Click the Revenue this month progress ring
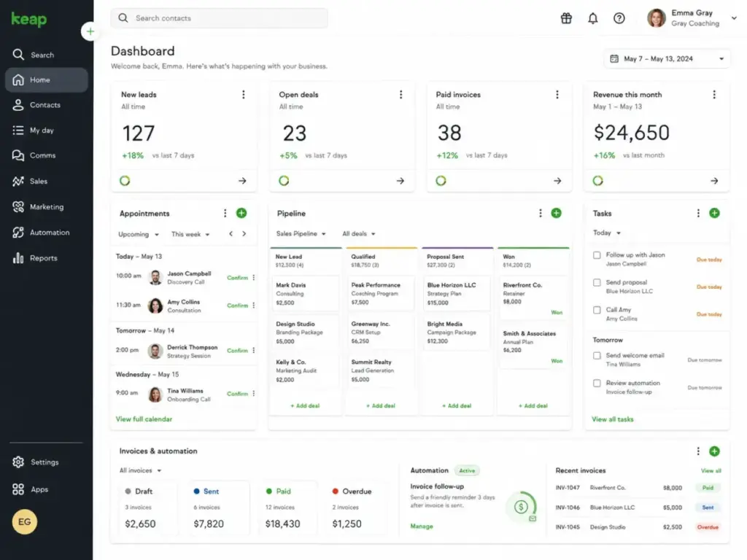Screen dimensions: 747x560 coord(598,181)
